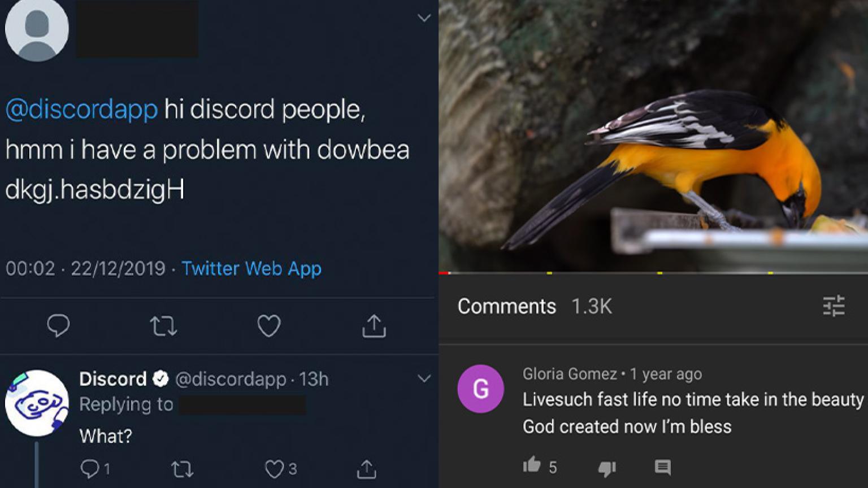The width and height of the screenshot is (868, 488).
Task: Like the main tweet with heart icon
Action: pos(269,326)
